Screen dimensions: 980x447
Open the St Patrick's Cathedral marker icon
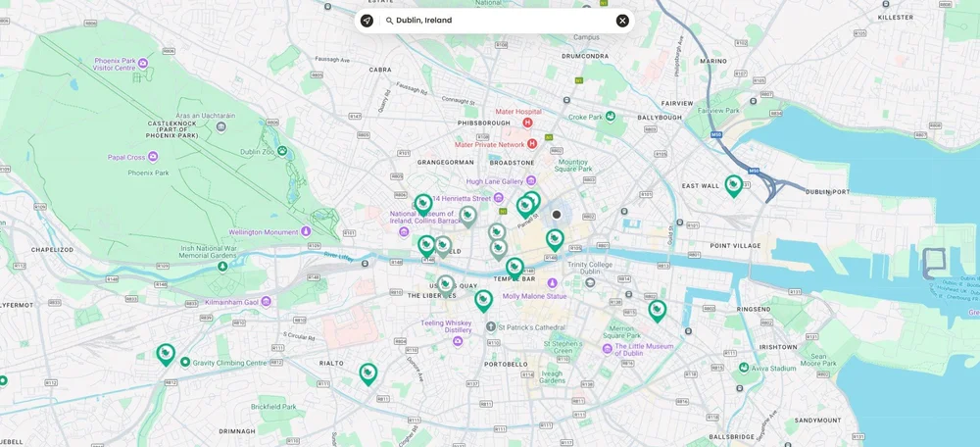(491, 327)
